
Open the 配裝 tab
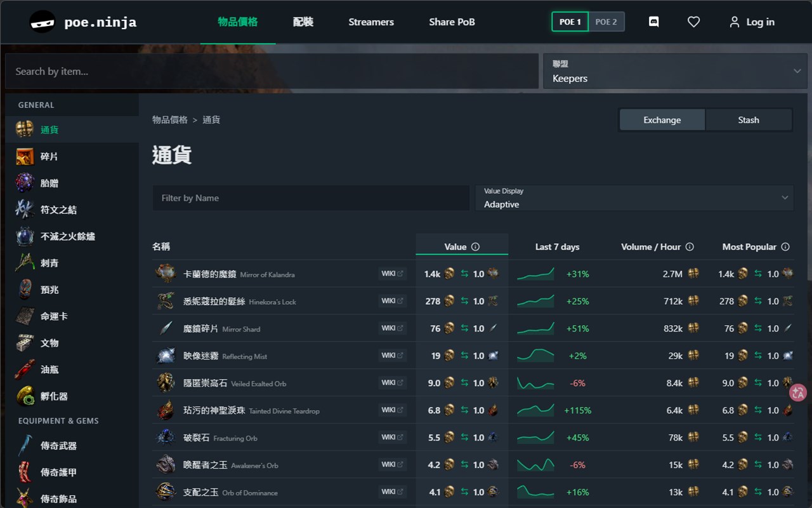[303, 22]
